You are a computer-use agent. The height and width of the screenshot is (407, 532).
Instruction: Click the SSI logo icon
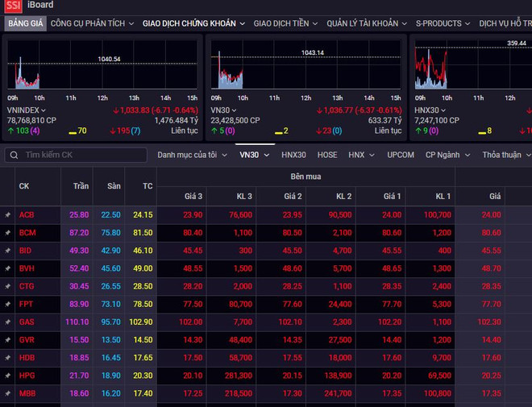pos(13,6)
